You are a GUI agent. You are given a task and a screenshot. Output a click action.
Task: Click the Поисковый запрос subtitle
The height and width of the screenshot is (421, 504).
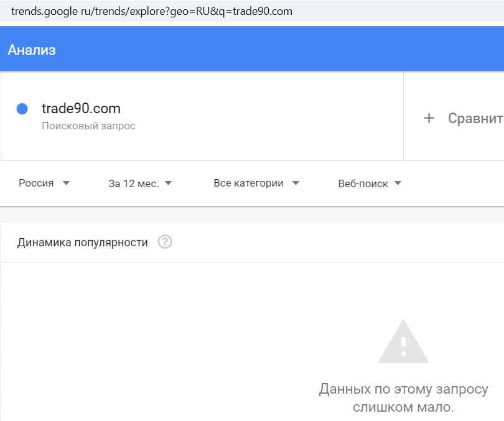[x=88, y=126]
